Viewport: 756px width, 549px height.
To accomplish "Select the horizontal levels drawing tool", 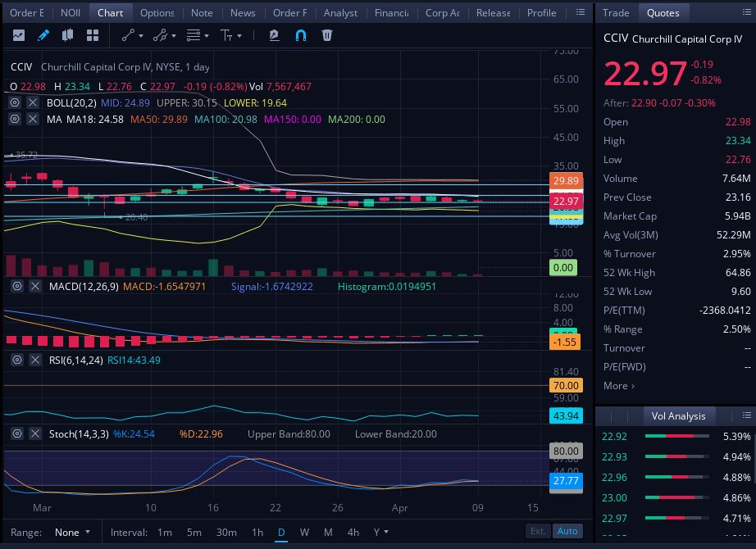I will (x=194, y=35).
